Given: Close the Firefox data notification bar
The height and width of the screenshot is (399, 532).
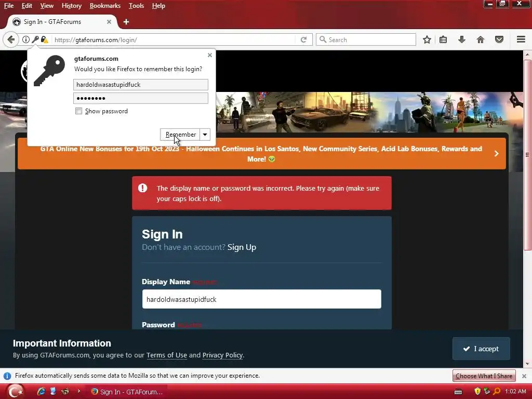Looking at the screenshot, I should click(524, 376).
